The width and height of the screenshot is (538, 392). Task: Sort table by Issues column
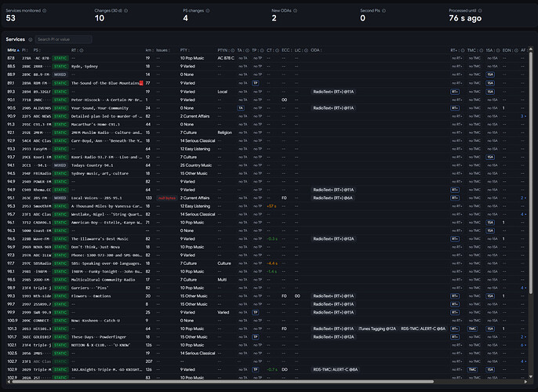pyautogui.click(x=163, y=50)
